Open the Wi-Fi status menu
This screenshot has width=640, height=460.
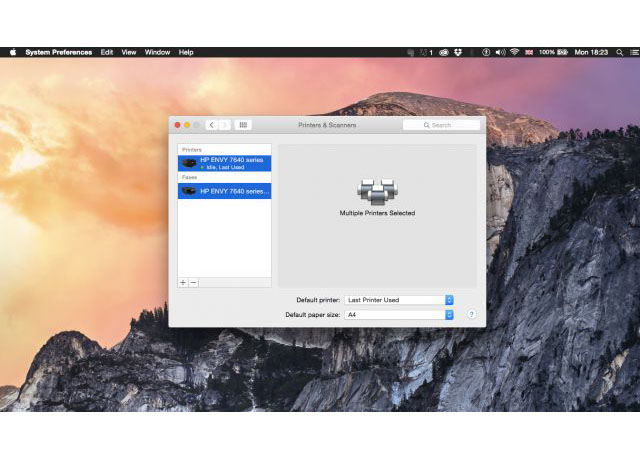pos(514,52)
